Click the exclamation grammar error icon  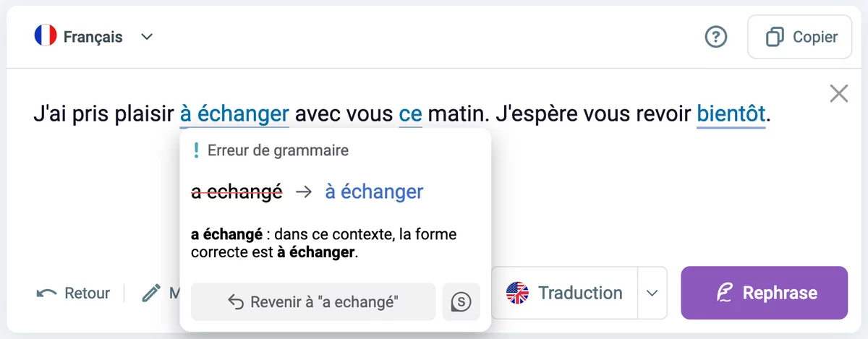195,150
